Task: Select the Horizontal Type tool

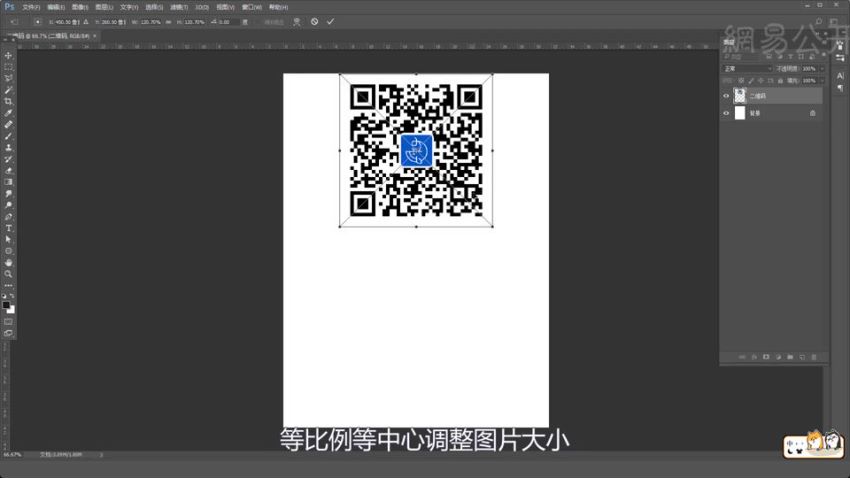Action: [x=8, y=228]
